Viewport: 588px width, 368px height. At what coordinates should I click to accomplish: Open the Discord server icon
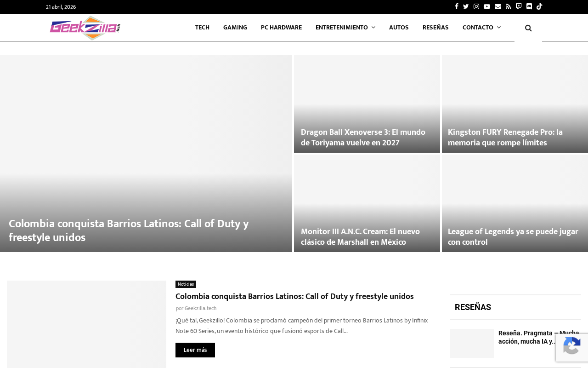[529, 6]
